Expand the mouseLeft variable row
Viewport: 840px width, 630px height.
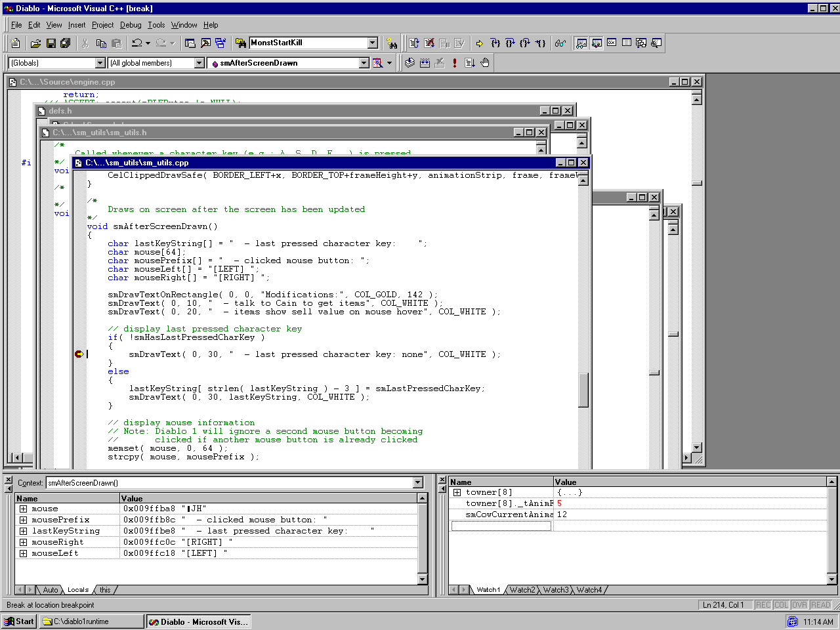(x=23, y=554)
